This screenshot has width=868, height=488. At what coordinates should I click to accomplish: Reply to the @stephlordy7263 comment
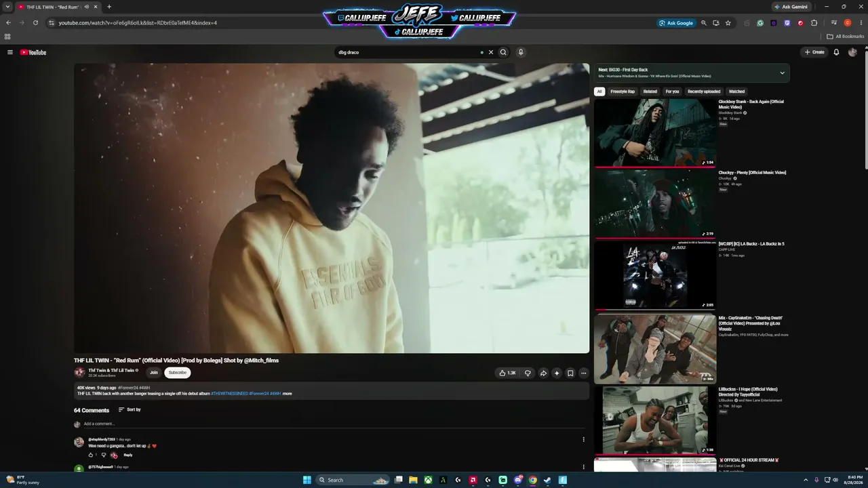pyautogui.click(x=128, y=455)
